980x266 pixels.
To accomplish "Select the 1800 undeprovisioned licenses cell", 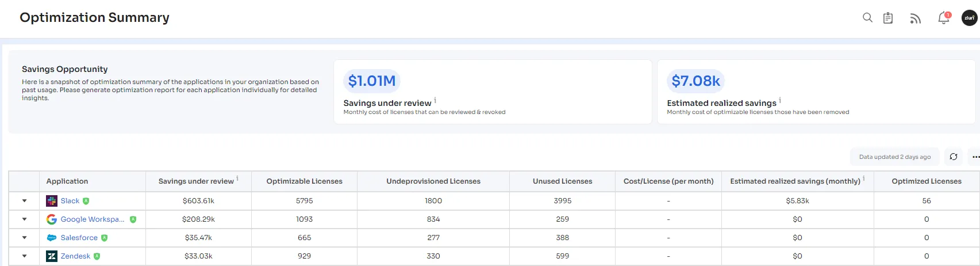I will coord(433,201).
